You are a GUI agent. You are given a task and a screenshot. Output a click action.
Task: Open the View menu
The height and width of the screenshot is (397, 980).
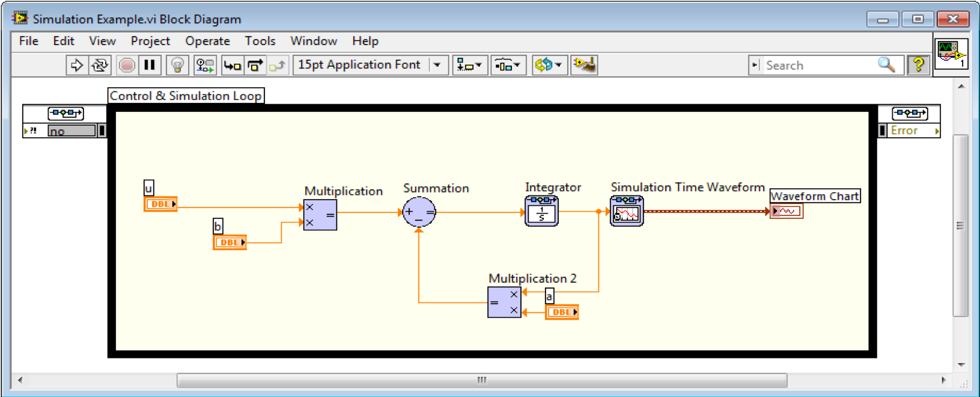102,41
